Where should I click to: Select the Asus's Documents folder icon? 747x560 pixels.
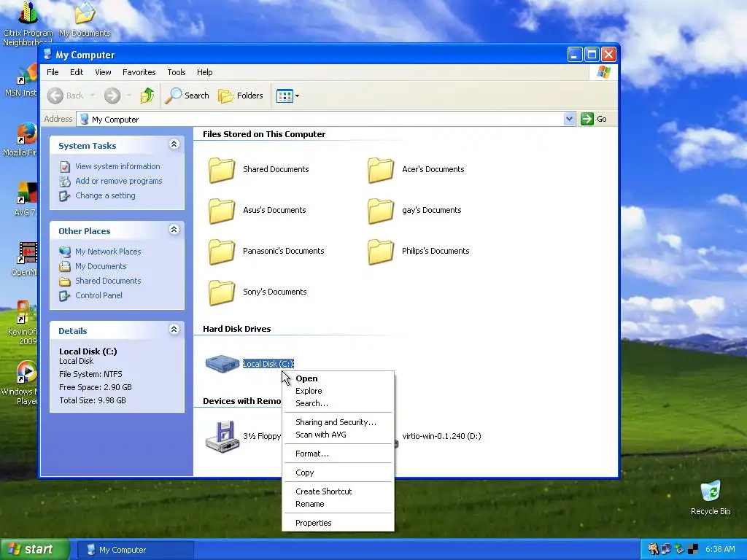point(222,211)
